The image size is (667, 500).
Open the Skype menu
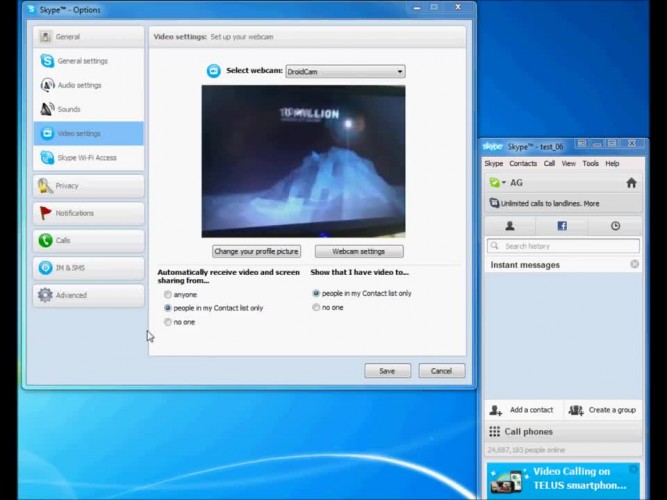pyautogui.click(x=493, y=163)
